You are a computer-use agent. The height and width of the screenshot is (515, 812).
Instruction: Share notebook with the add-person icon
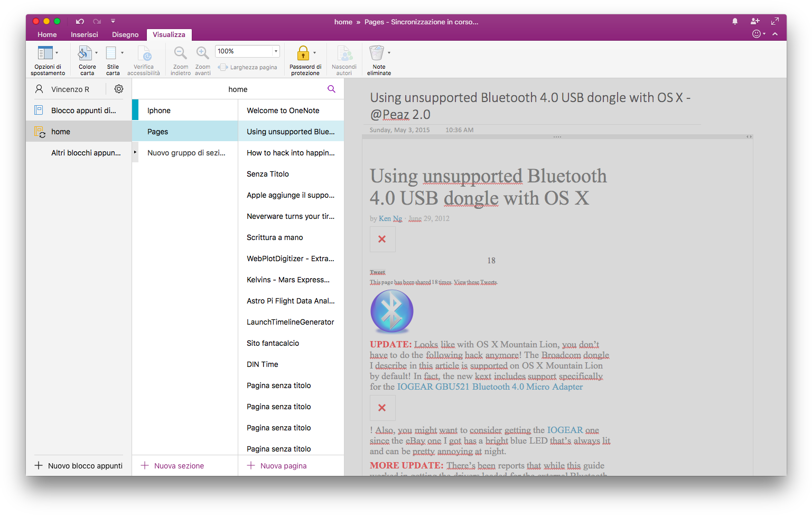pyautogui.click(x=755, y=21)
